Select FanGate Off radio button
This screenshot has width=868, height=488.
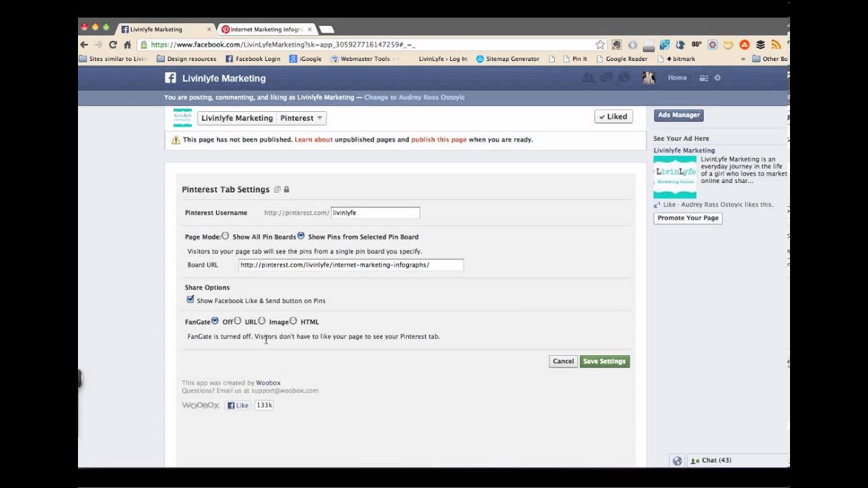215,321
